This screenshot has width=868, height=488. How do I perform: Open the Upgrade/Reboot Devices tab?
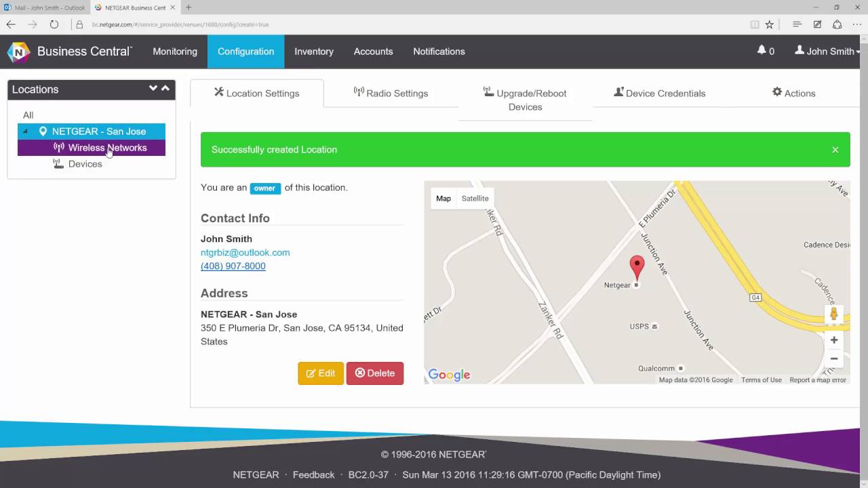pyautogui.click(x=526, y=100)
